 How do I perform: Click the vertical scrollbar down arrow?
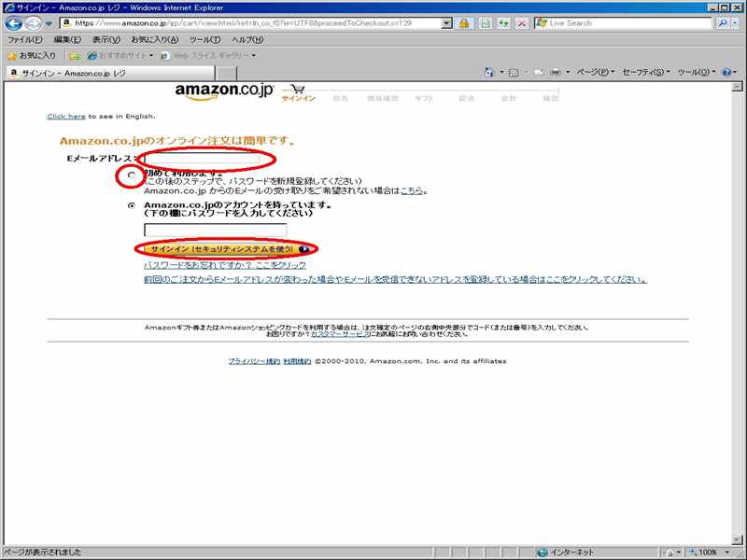point(737,539)
